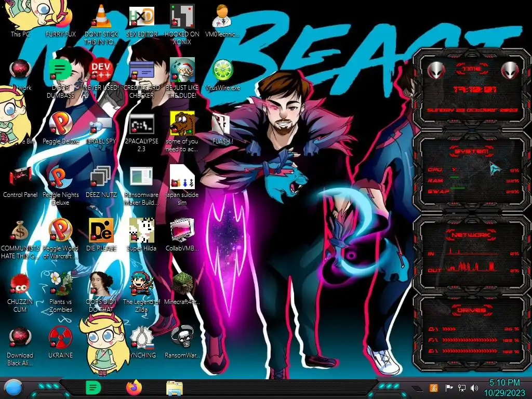Open BE JUST LIKE THE DUDE! icon
Viewport: 532px width, 399px height.
click(x=182, y=78)
